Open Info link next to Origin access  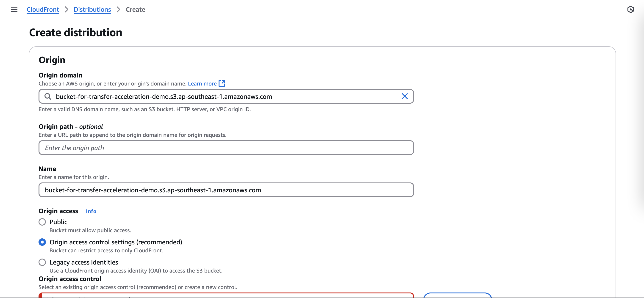coord(91,211)
